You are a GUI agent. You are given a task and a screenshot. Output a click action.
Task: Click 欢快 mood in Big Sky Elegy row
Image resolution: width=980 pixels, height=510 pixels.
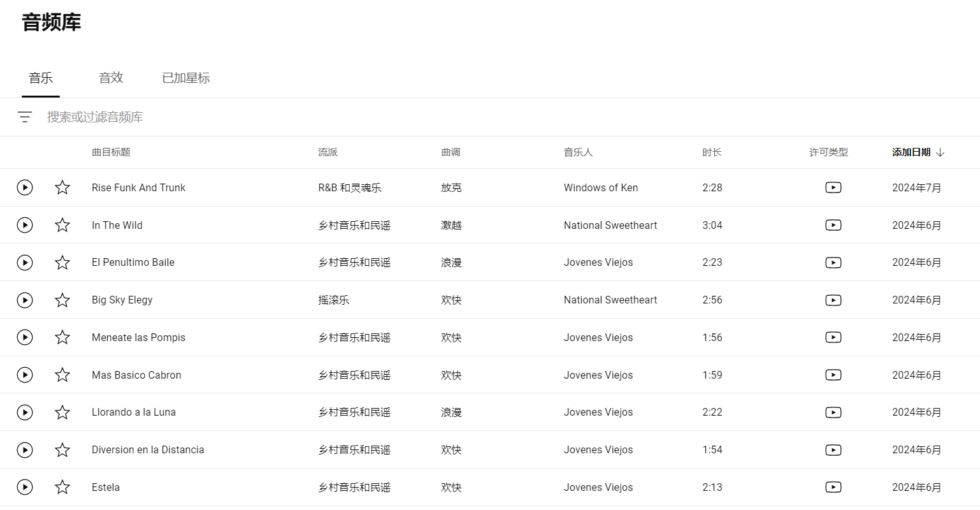(451, 300)
